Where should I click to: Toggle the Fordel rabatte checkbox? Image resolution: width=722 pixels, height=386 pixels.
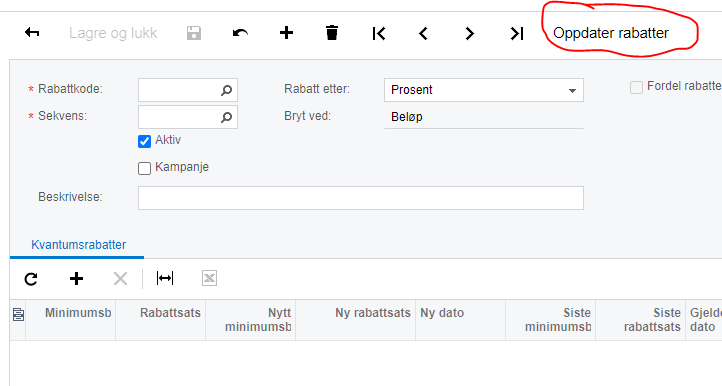[636, 88]
